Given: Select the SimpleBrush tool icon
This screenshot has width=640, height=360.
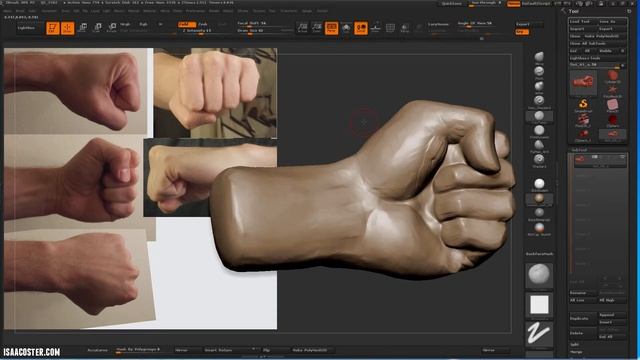Looking at the screenshot, I should pos(583,105).
